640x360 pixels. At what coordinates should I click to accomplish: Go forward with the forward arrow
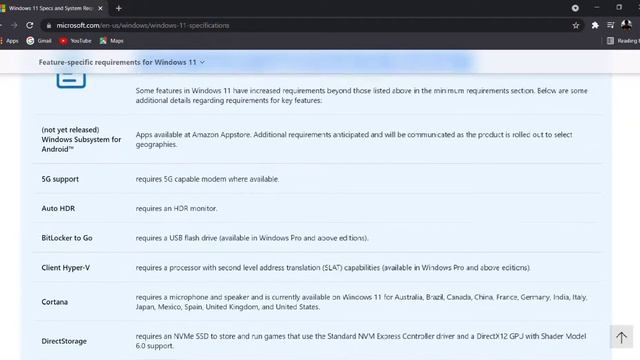tap(14, 25)
